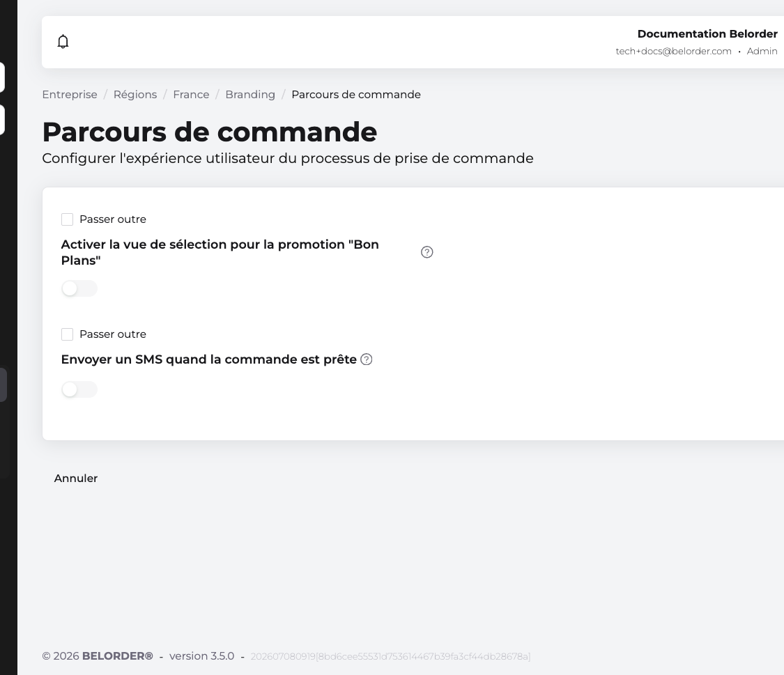Enable SMS when order is ready toggle
The width and height of the screenshot is (784, 675).
click(x=79, y=389)
